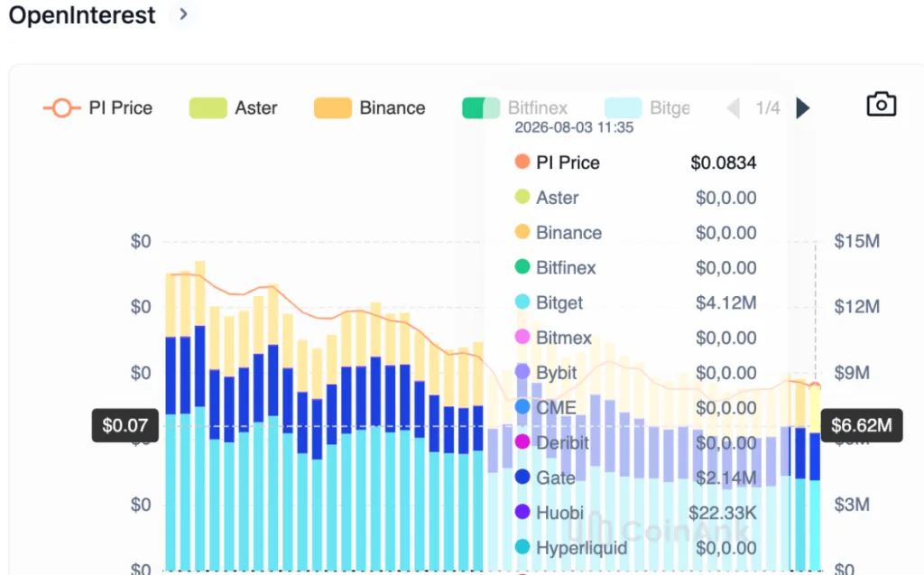
Task: Click Bitfinex green color swatch
Action: 481,108
